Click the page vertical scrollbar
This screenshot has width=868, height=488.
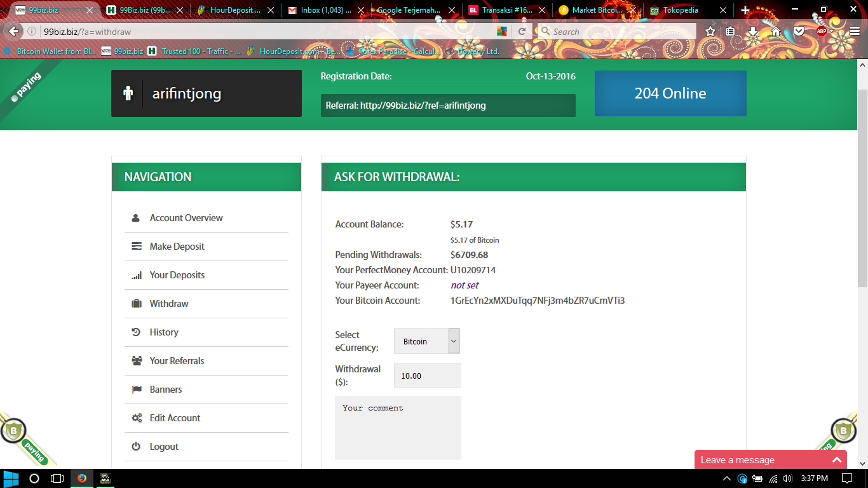coord(862,191)
